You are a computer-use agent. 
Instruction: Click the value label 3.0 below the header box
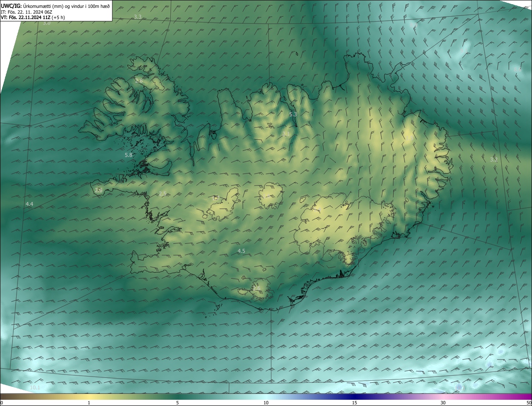[47, 23]
